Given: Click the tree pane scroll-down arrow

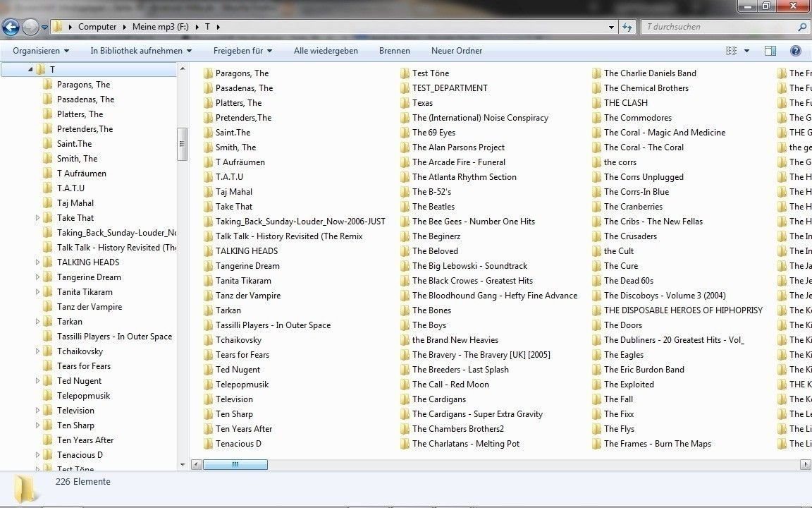Looking at the screenshot, I should 183,465.
